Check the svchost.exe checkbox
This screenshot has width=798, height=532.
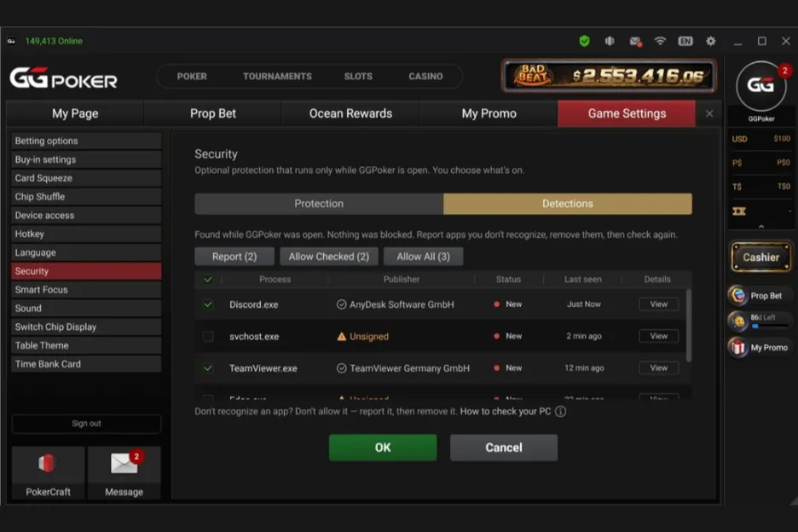(x=208, y=336)
